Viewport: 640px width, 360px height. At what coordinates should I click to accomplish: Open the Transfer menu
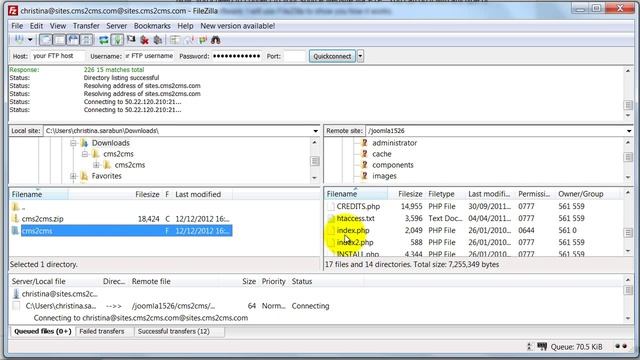click(x=86, y=26)
